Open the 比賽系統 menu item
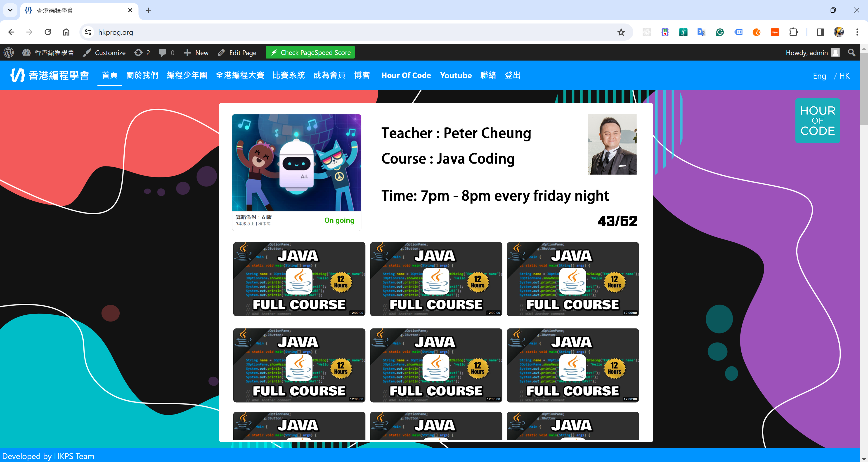 click(289, 75)
